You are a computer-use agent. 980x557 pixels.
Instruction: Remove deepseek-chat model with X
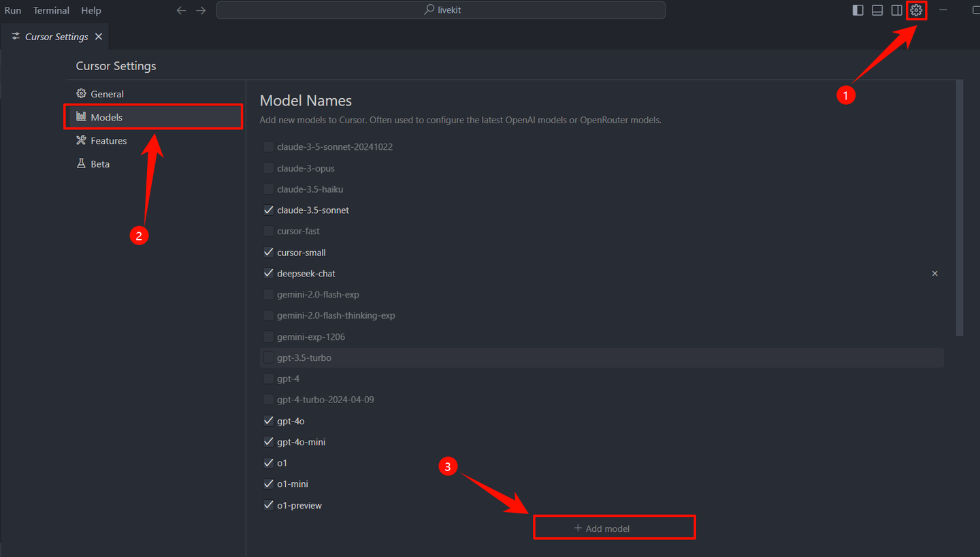coord(934,273)
